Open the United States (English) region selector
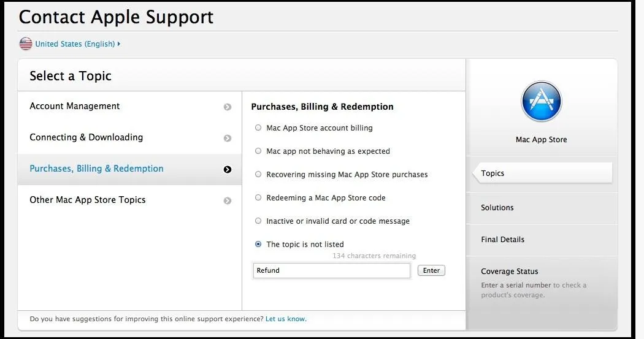The height and width of the screenshot is (339, 644). (78, 44)
